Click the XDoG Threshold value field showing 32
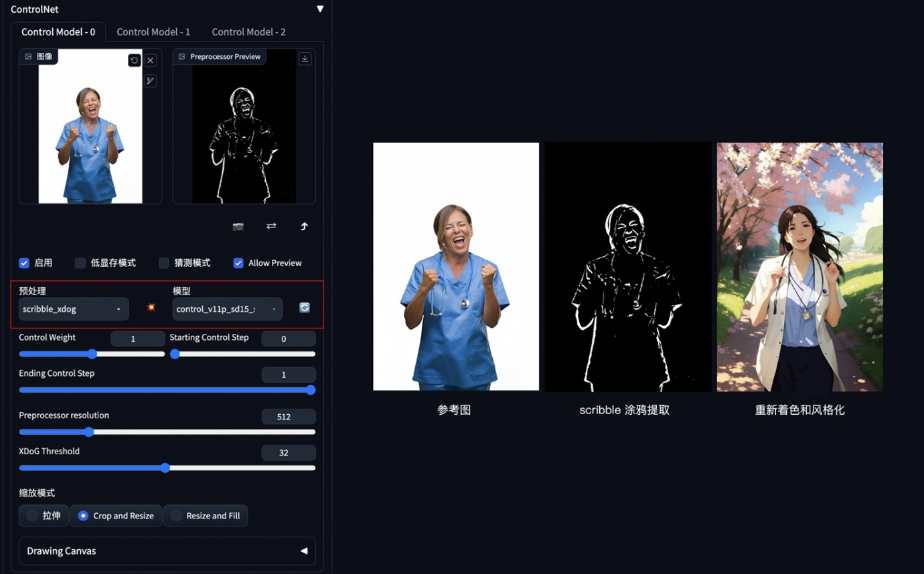The image size is (924, 574). pyautogui.click(x=288, y=453)
